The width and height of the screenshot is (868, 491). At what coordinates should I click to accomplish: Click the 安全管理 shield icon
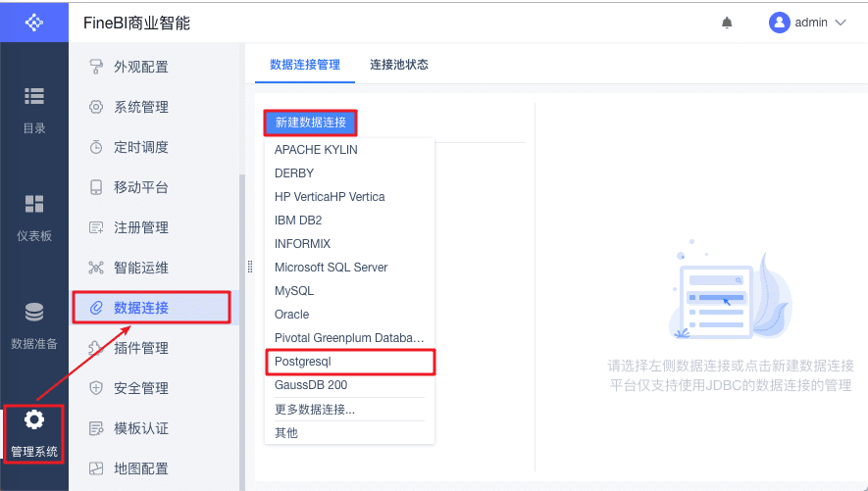[96, 388]
